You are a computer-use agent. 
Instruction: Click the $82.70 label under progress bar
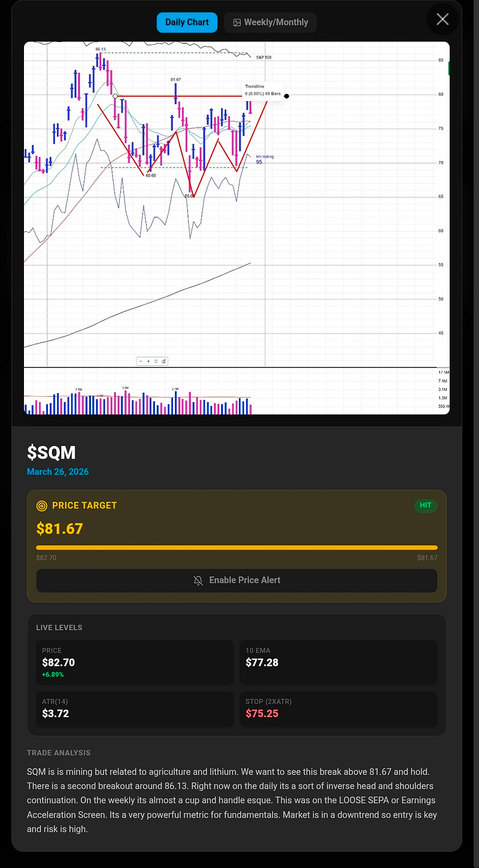46,558
